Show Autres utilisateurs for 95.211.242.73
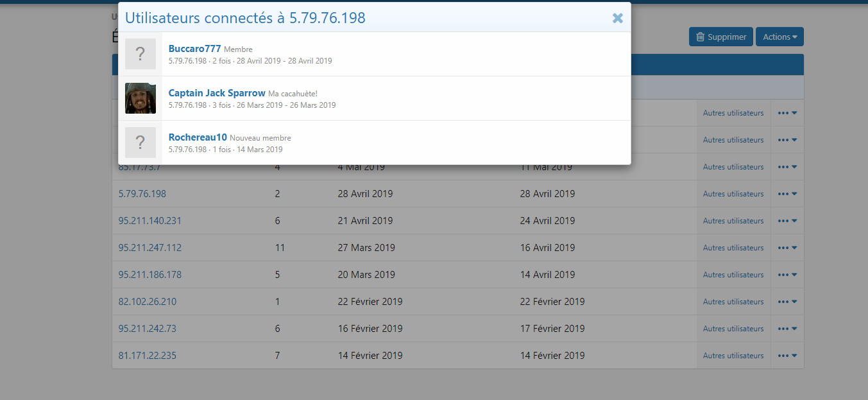 733,329
